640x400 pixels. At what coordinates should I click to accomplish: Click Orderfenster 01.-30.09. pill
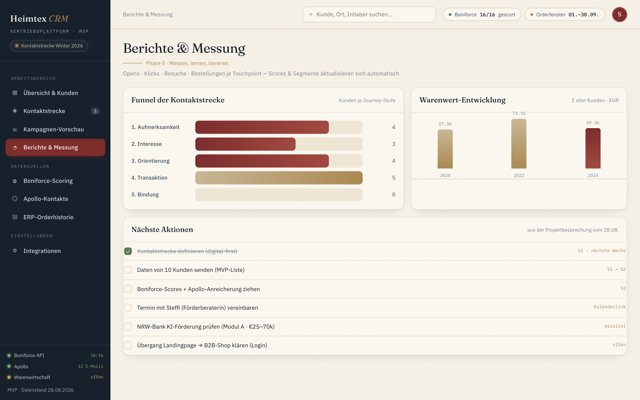coord(564,15)
